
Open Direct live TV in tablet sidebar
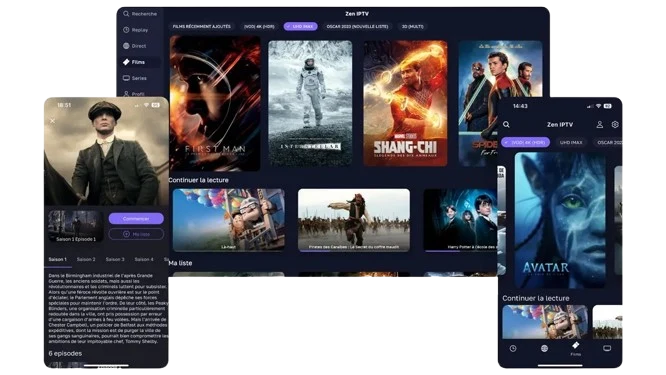tap(135, 46)
